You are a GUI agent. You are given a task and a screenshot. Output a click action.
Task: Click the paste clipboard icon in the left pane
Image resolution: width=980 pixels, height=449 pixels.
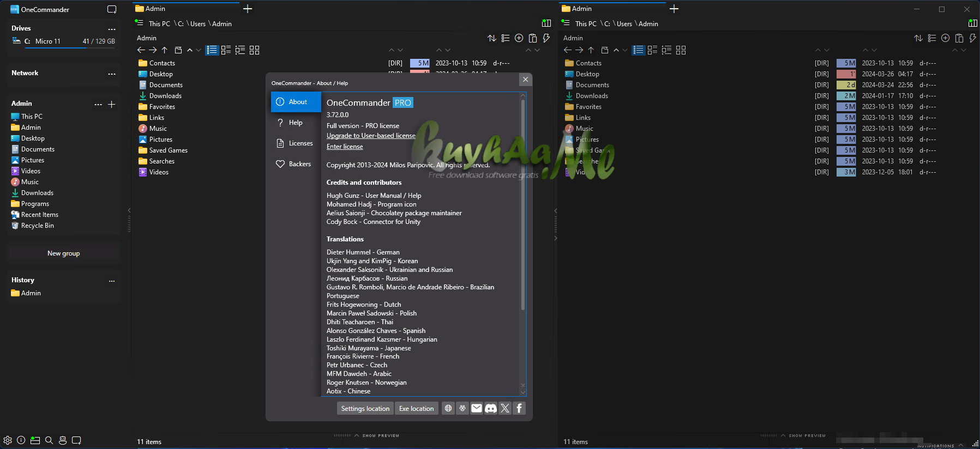point(533,38)
